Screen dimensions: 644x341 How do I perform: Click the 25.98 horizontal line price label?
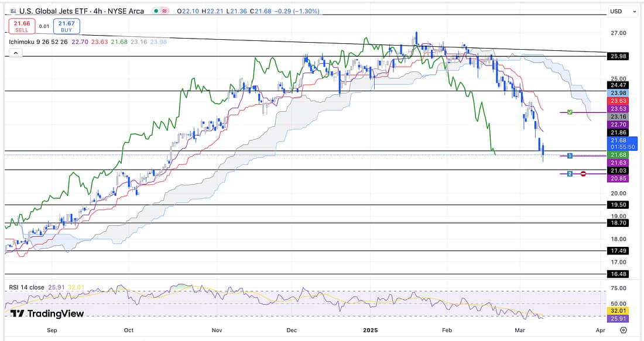[618, 56]
